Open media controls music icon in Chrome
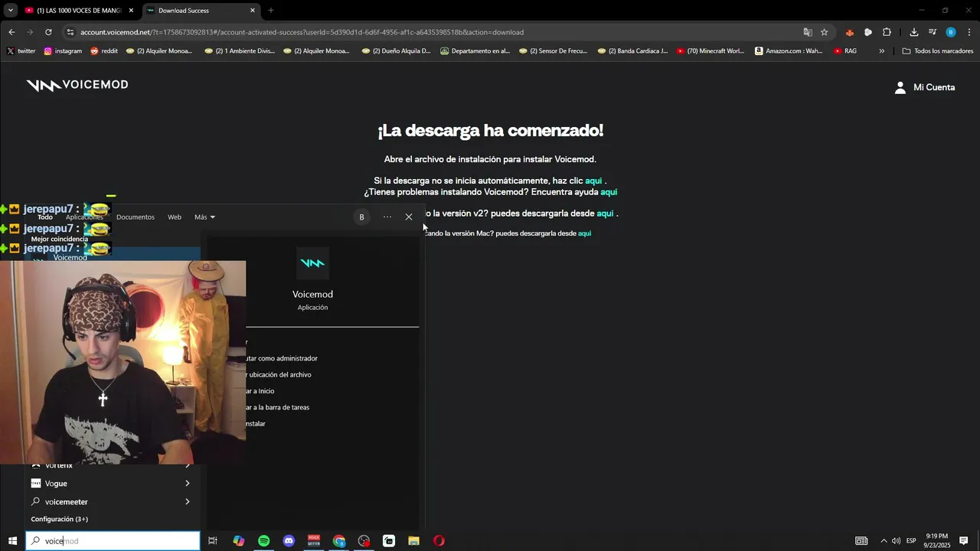The image size is (980, 551). point(933,32)
